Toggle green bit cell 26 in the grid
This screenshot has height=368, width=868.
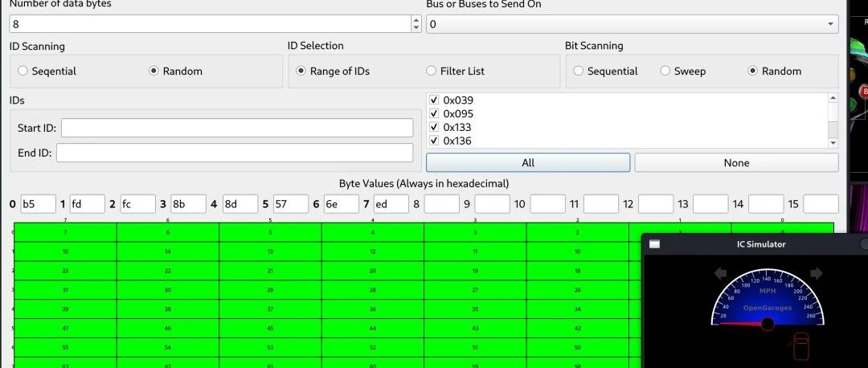pos(577,290)
